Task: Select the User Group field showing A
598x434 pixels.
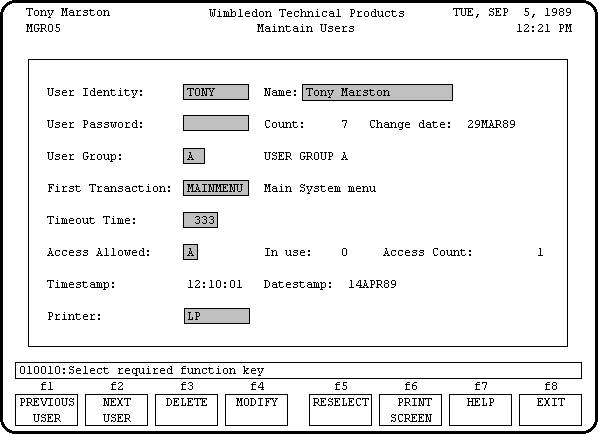Action: 194,156
